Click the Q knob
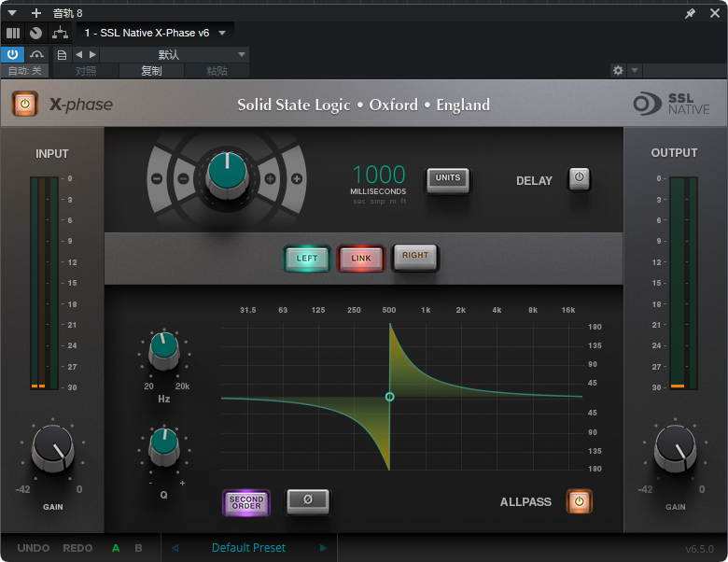This screenshot has width=728, height=562. [164, 447]
